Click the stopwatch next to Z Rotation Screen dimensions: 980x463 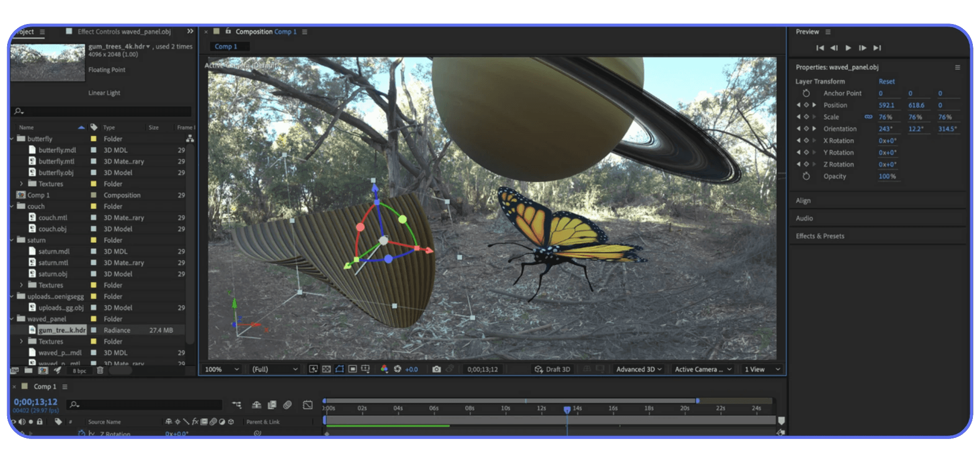point(82,434)
